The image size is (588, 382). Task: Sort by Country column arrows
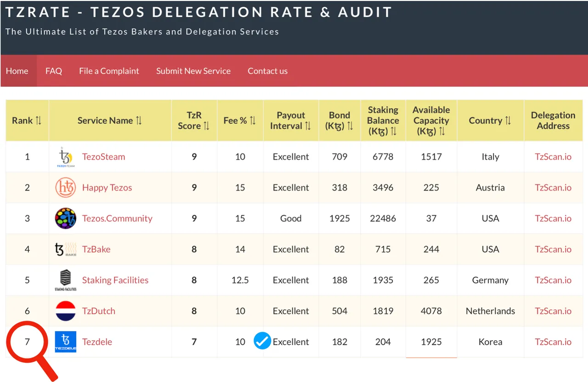pos(508,121)
